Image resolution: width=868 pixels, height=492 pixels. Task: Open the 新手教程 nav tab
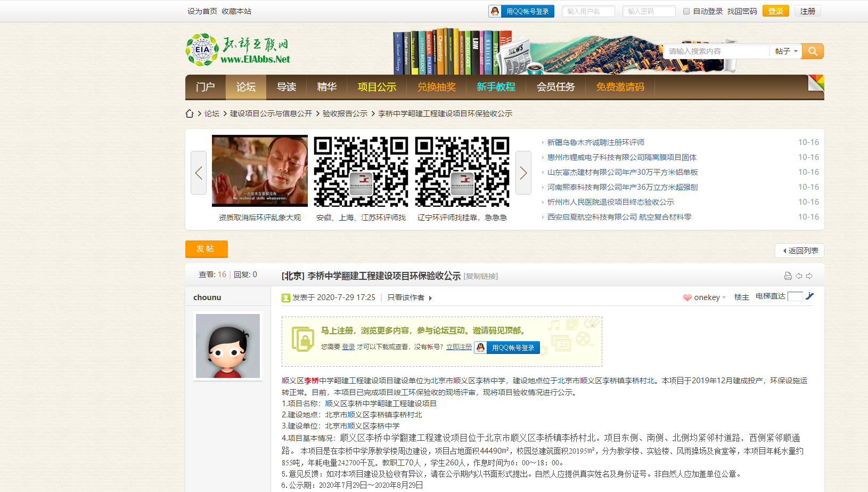click(496, 87)
